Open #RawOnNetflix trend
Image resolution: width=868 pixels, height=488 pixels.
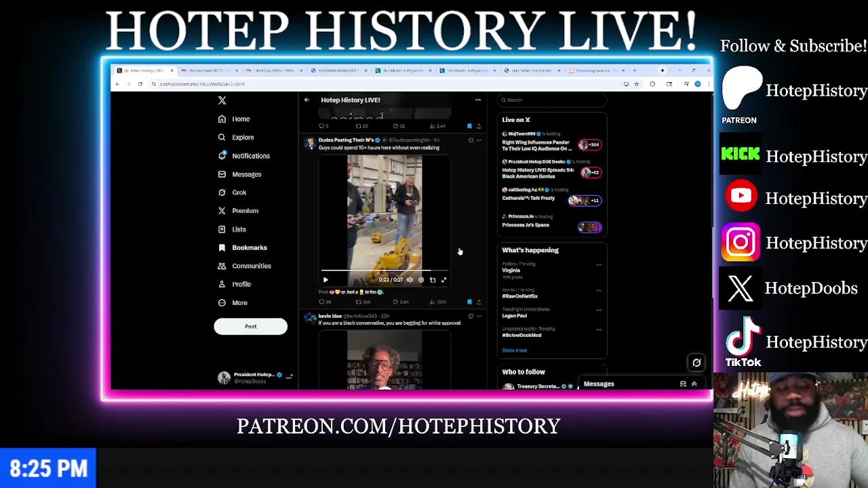tap(519, 296)
